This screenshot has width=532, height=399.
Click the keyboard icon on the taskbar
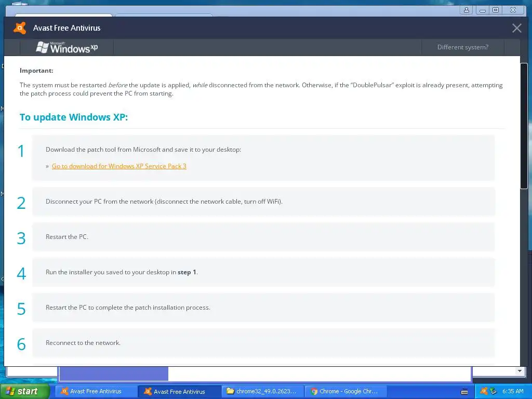click(x=464, y=392)
